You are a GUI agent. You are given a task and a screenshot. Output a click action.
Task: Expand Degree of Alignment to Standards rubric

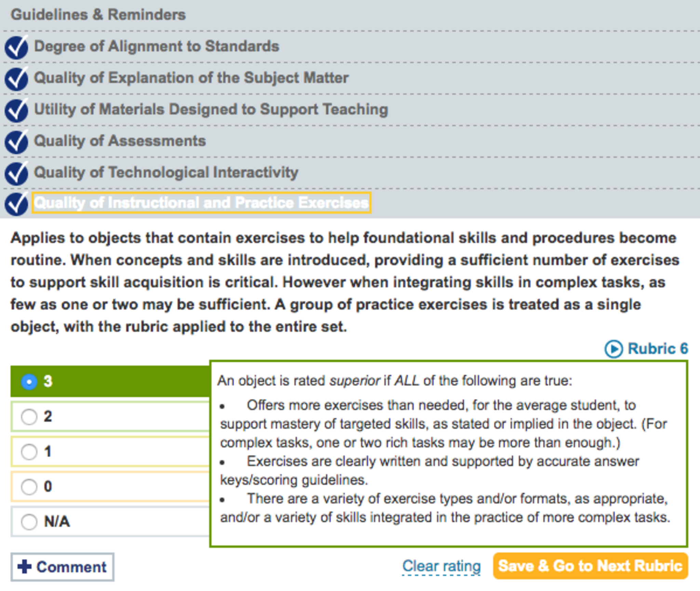(x=157, y=46)
